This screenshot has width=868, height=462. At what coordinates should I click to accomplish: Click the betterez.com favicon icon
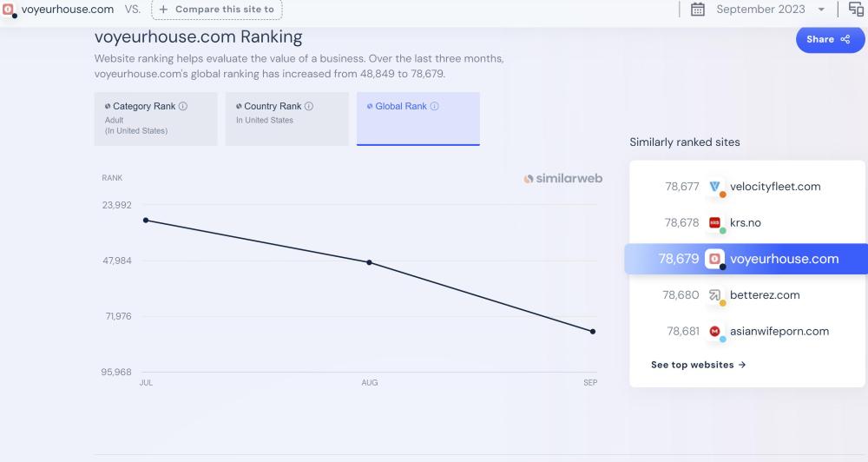(714, 295)
